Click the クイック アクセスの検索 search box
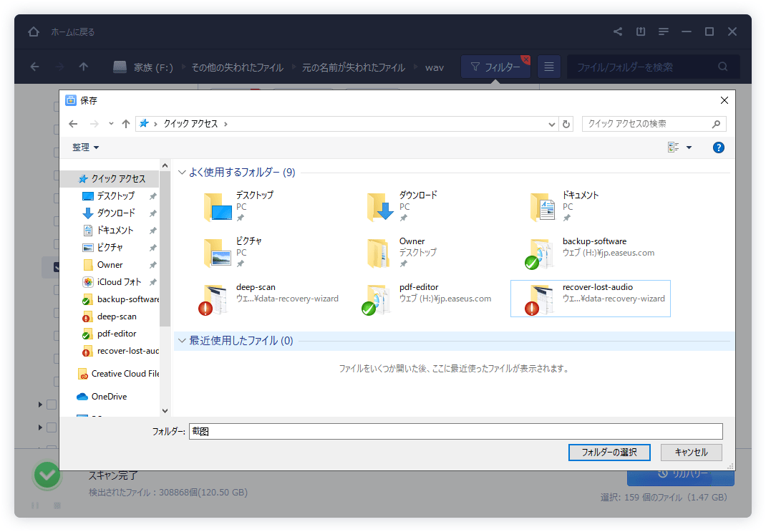Image resolution: width=766 pixels, height=532 pixels. tap(654, 124)
